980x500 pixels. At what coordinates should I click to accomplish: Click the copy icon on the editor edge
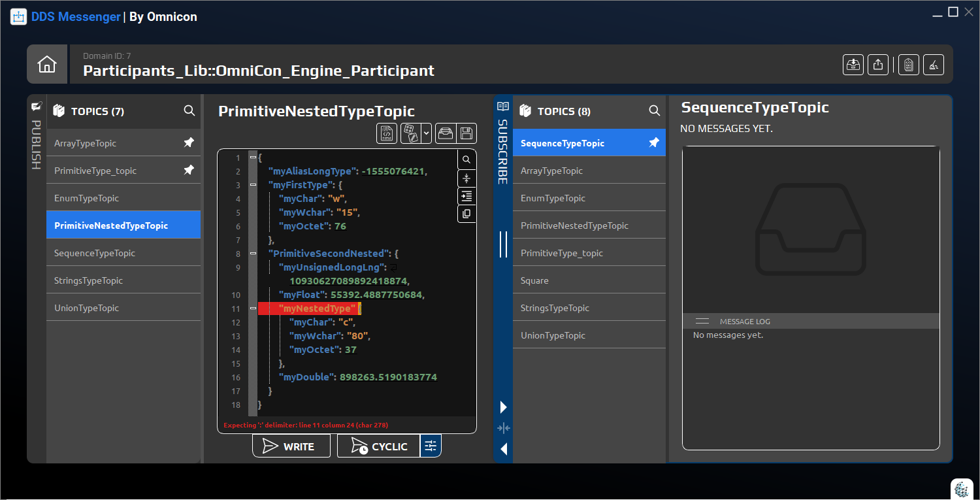[466, 214]
